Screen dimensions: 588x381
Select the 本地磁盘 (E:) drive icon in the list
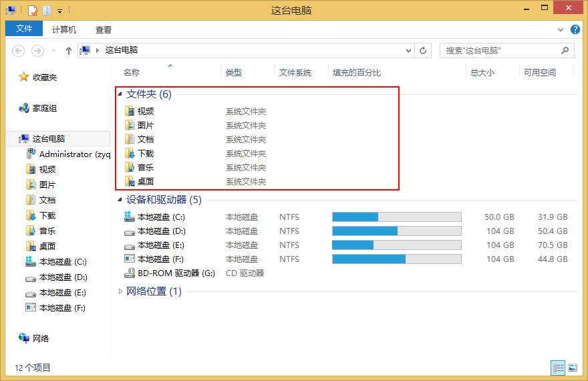point(130,246)
